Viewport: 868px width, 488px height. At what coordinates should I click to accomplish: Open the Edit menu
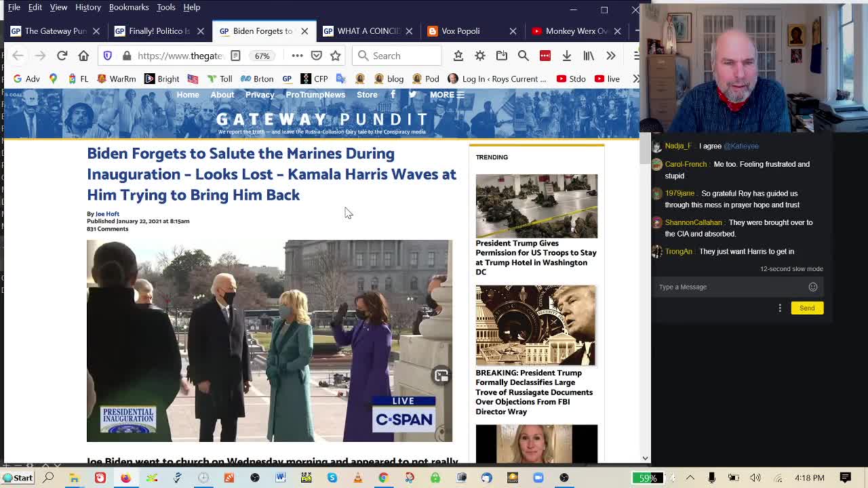35,7
